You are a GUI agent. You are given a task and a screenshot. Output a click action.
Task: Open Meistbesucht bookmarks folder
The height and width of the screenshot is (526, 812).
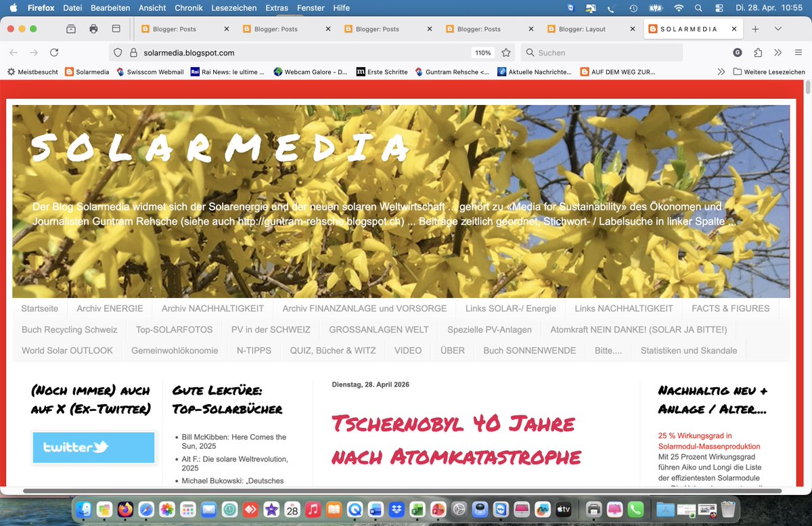(32, 72)
